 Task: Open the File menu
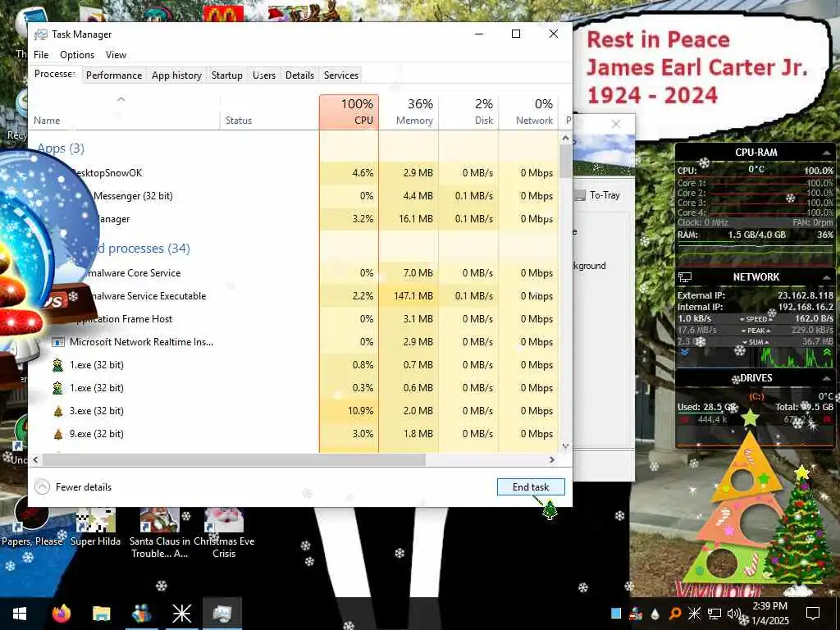pos(41,55)
